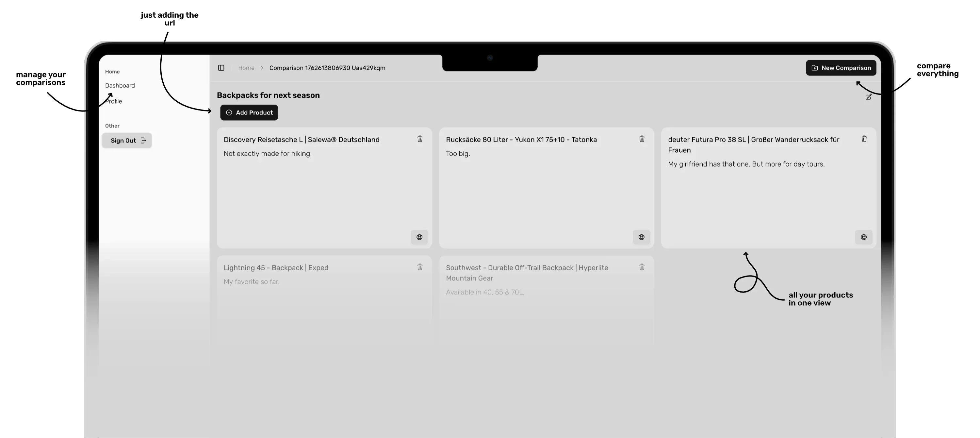Open Tatonka Yukon website via globe icon
The width and height of the screenshot is (980, 438).
click(x=642, y=237)
